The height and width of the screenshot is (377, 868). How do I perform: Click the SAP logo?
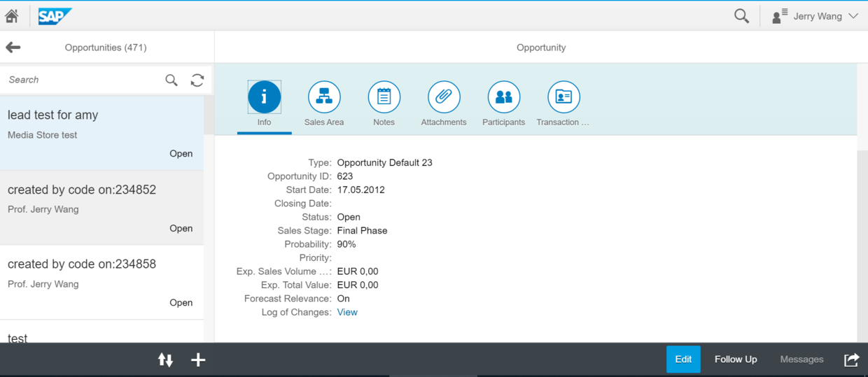[x=55, y=16]
